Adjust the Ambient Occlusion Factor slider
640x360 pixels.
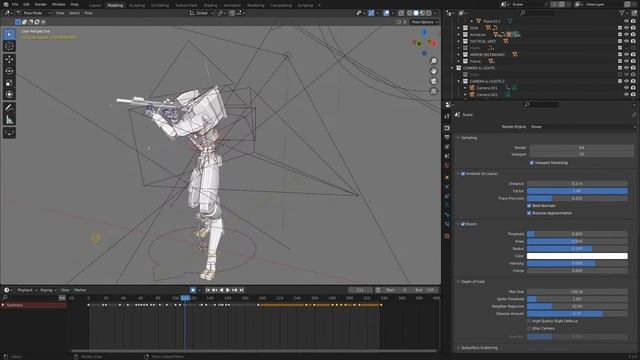tap(577, 191)
